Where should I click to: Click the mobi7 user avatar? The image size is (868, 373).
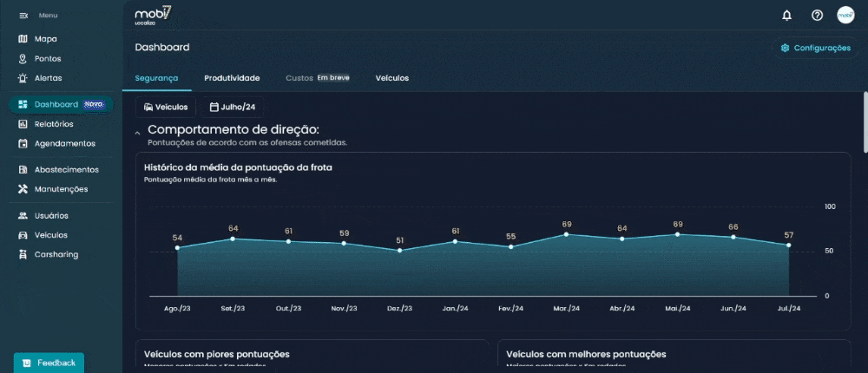[x=845, y=16]
